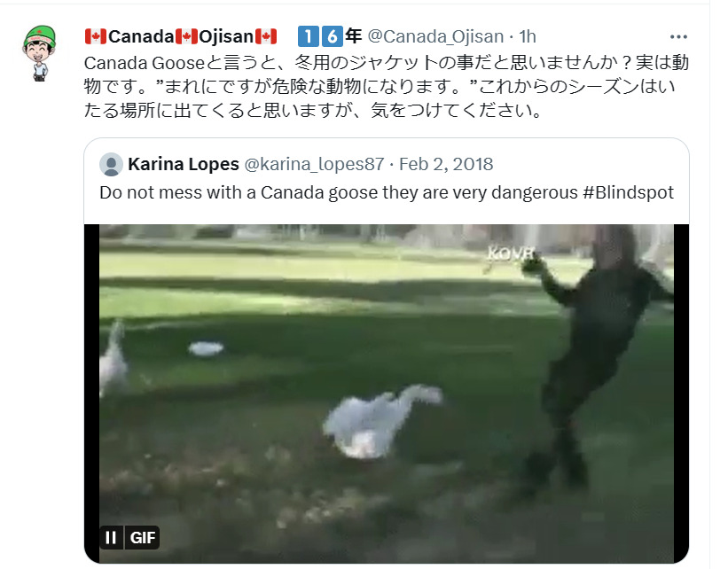Click the Japanese tweet text about Canada Goose

(x=386, y=86)
